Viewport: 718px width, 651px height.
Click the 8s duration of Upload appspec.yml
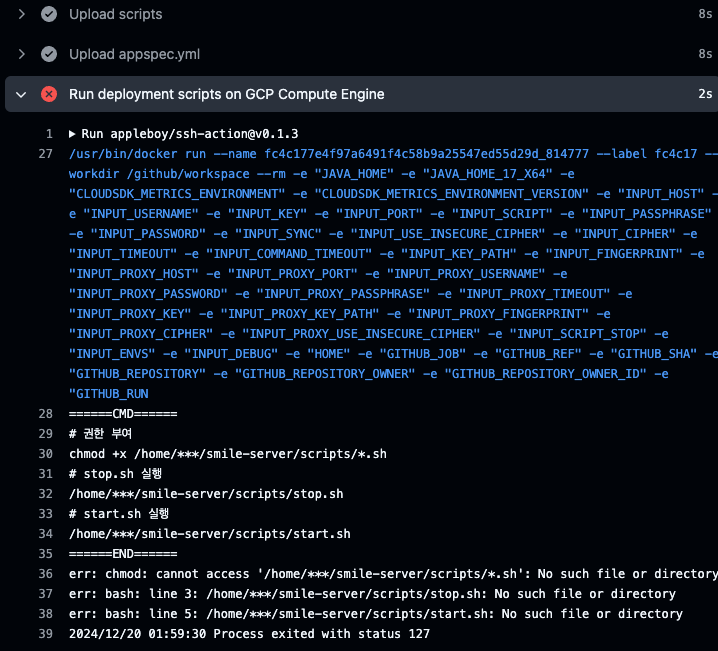[x=705, y=54]
